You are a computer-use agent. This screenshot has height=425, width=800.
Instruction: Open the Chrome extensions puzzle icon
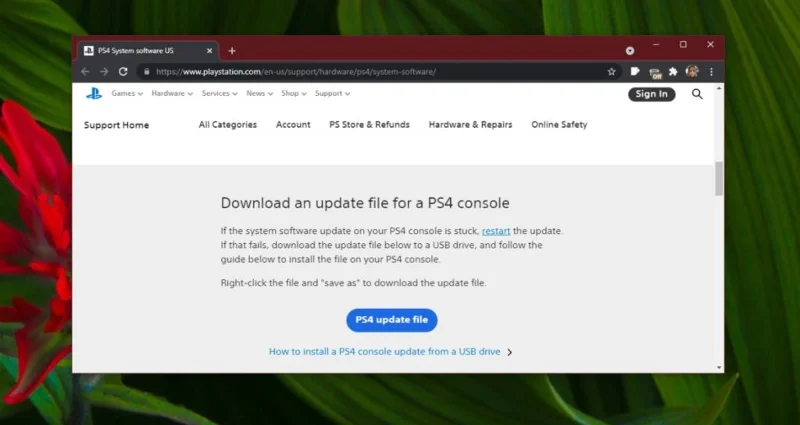pyautogui.click(x=673, y=71)
